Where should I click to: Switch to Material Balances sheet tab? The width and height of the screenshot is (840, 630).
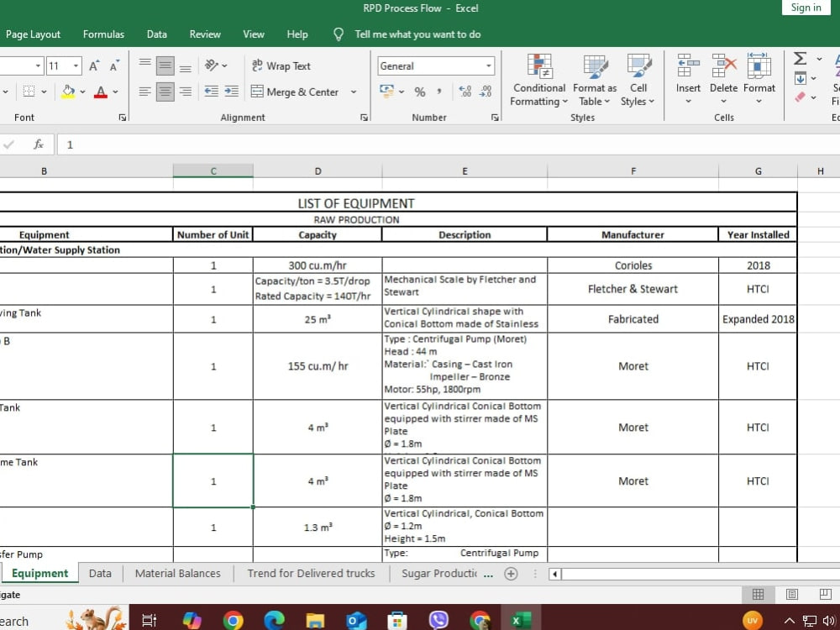coord(177,573)
